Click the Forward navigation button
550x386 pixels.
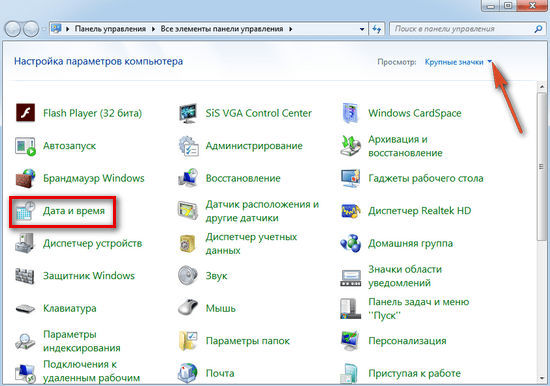31,29
